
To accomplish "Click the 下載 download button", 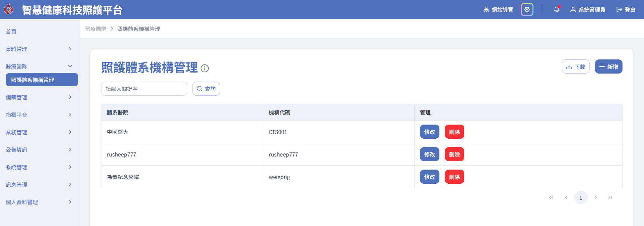I will (x=575, y=66).
